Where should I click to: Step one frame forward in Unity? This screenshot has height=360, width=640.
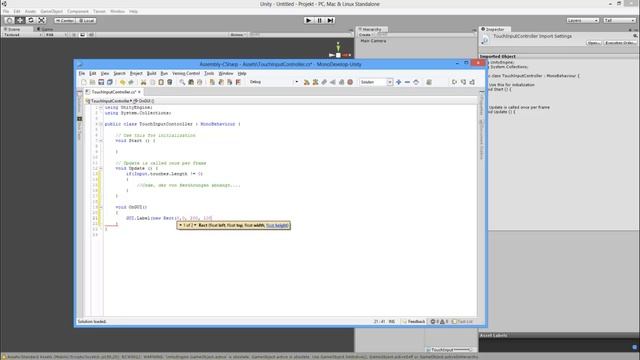coord(330,20)
